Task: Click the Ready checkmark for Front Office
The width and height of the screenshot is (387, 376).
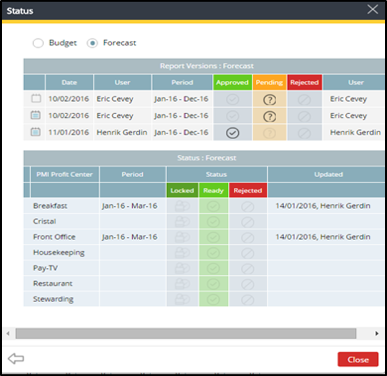Action: [213, 237]
